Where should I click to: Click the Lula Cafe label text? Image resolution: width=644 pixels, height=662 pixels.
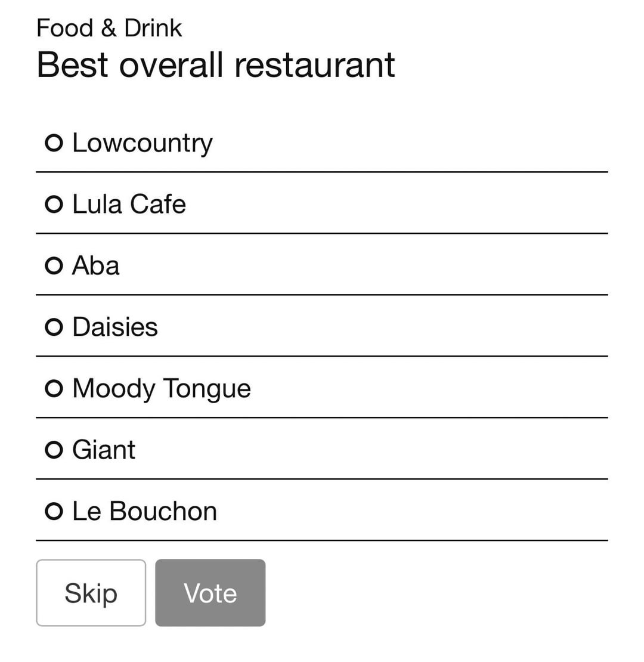pos(129,205)
